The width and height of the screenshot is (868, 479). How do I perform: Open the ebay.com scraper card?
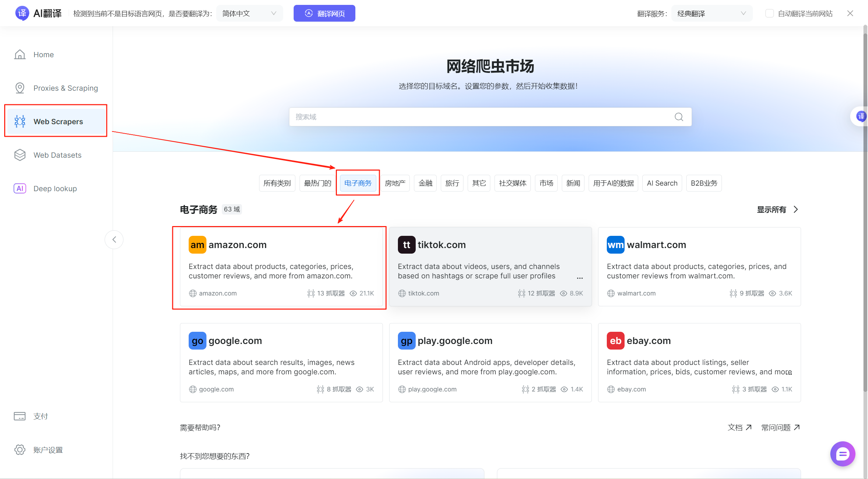pos(699,362)
